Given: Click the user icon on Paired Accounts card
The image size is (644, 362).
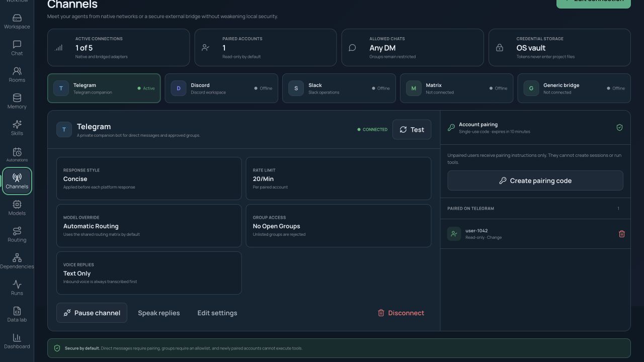Looking at the screenshot, I should 206,48.
